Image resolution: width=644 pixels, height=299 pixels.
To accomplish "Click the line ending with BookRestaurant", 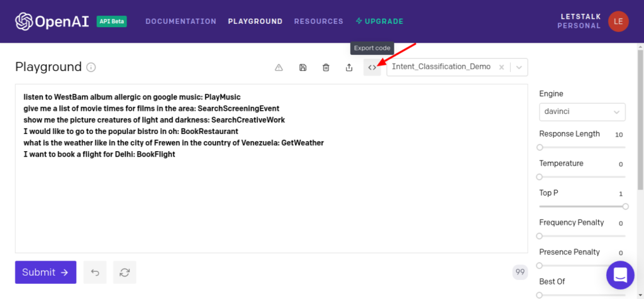I will [131, 132].
